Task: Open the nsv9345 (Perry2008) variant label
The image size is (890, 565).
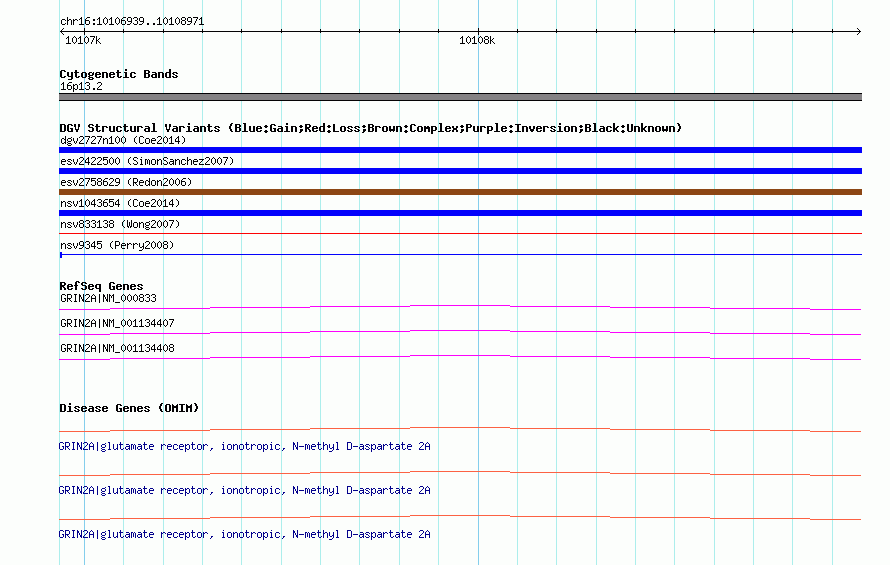Action: (117, 245)
